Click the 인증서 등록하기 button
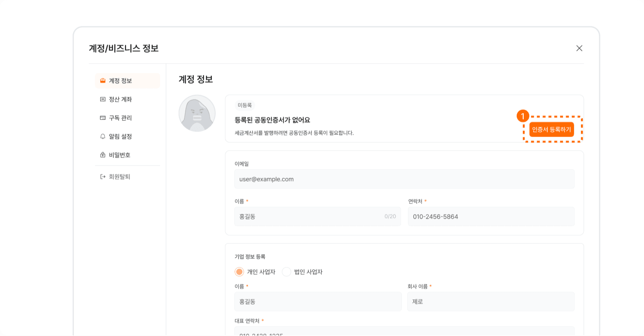Screen dimensions: 644x336 (x=551, y=129)
